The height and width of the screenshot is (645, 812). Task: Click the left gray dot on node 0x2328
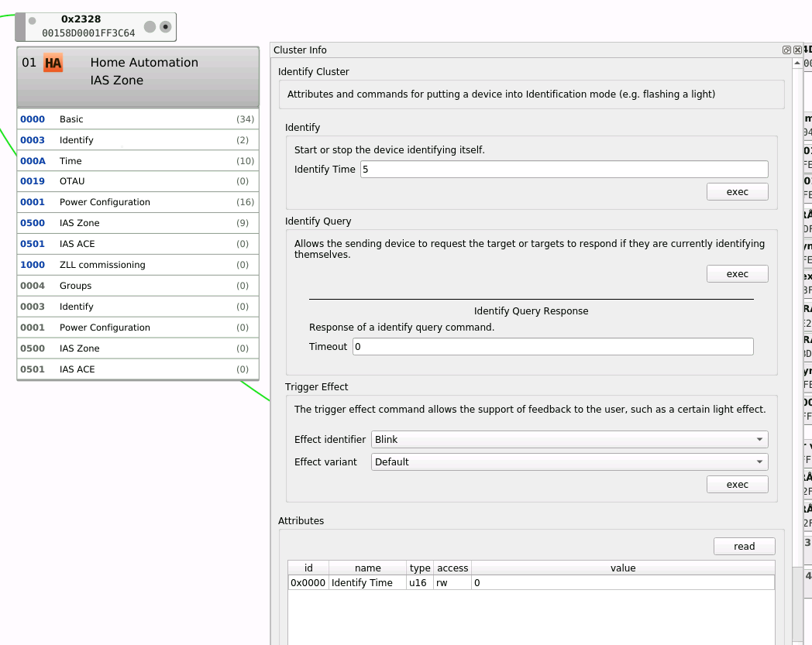point(32,21)
